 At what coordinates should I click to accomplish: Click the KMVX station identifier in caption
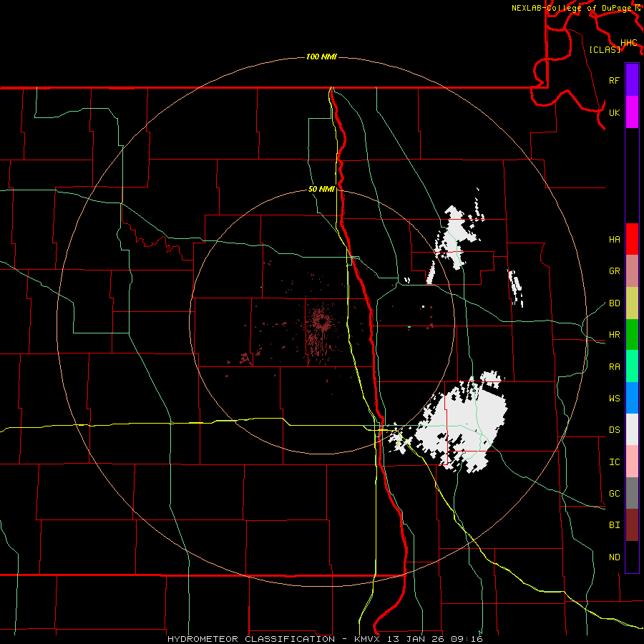coord(368,639)
